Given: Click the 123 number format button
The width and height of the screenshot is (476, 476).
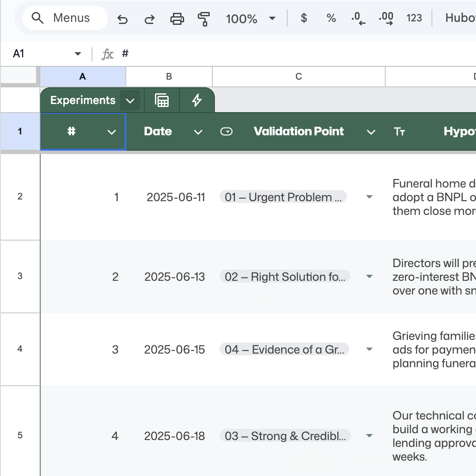Looking at the screenshot, I should 414,18.
